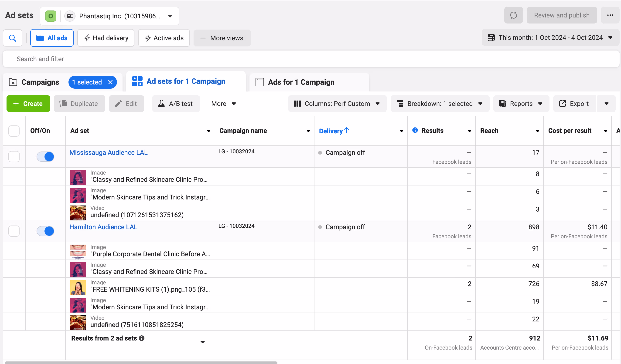Switch to the Ads for 1 Campaign tab
The width and height of the screenshot is (621, 364).
[x=301, y=82]
